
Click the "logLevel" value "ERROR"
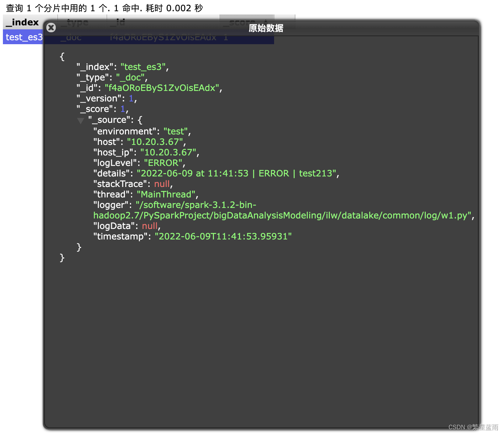(163, 163)
